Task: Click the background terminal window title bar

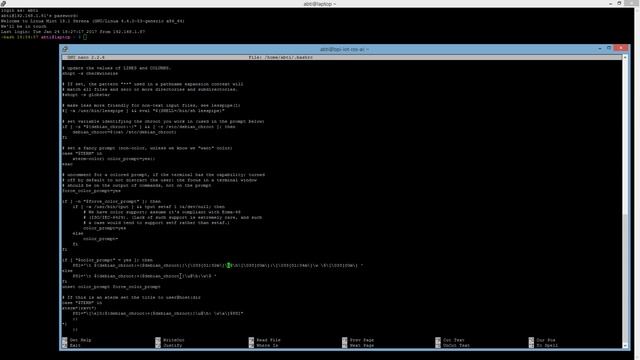Action: click(320, 3)
